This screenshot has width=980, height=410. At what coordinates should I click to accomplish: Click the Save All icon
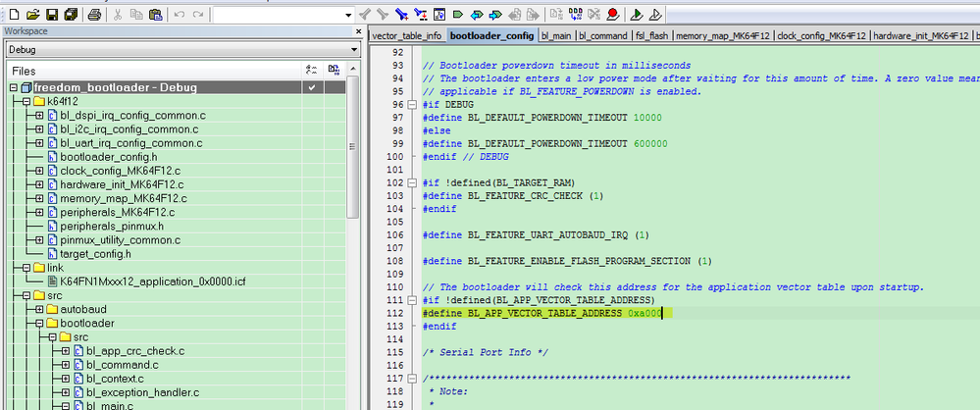click(x=71, y=14)
